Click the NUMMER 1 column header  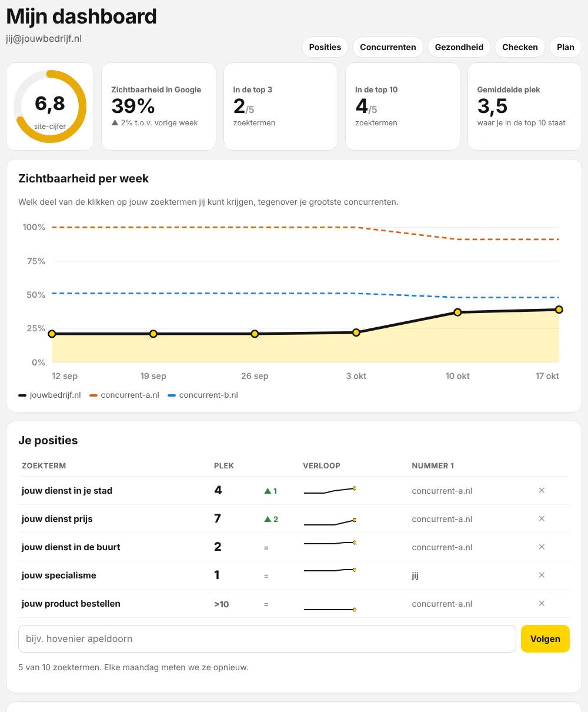tap(433, 466)
